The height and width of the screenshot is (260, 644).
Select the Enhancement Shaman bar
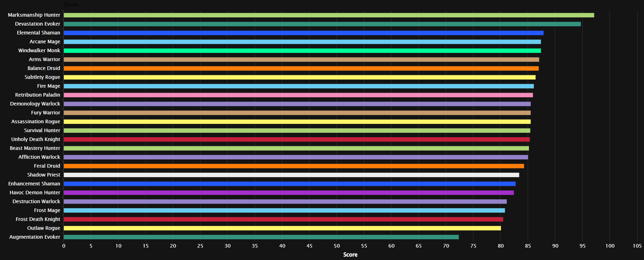click(x=290, y=184)
